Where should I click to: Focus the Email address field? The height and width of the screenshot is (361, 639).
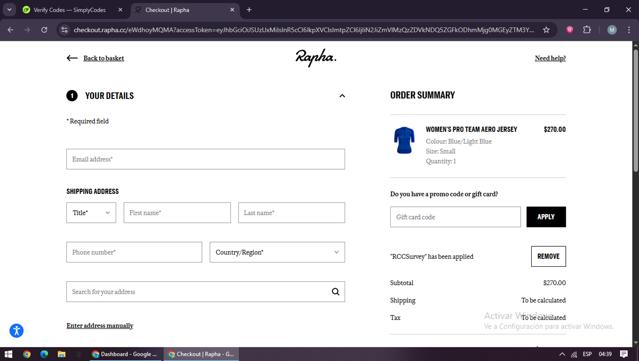pyautogui.click(x=205, y=159)
